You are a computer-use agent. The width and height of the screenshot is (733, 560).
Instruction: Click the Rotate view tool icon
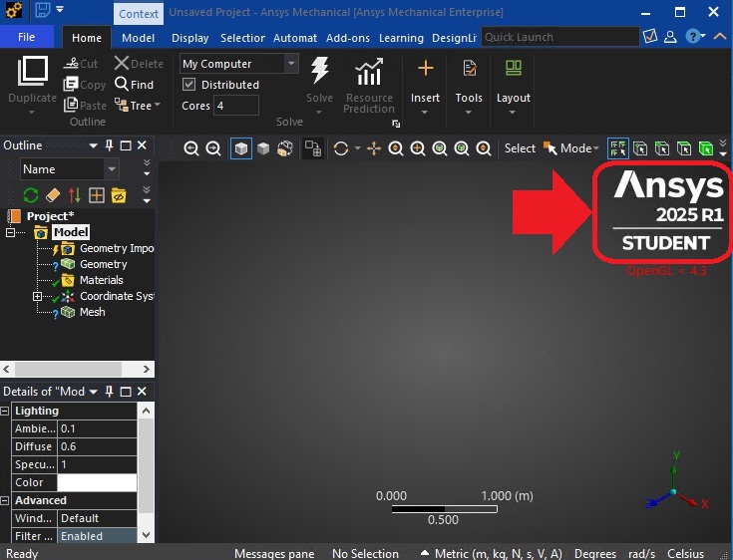341,148
